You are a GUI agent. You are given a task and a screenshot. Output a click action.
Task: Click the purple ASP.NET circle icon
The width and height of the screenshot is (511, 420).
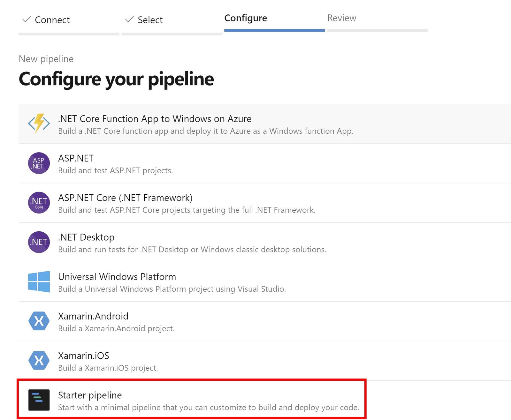[x=39, y=163]
